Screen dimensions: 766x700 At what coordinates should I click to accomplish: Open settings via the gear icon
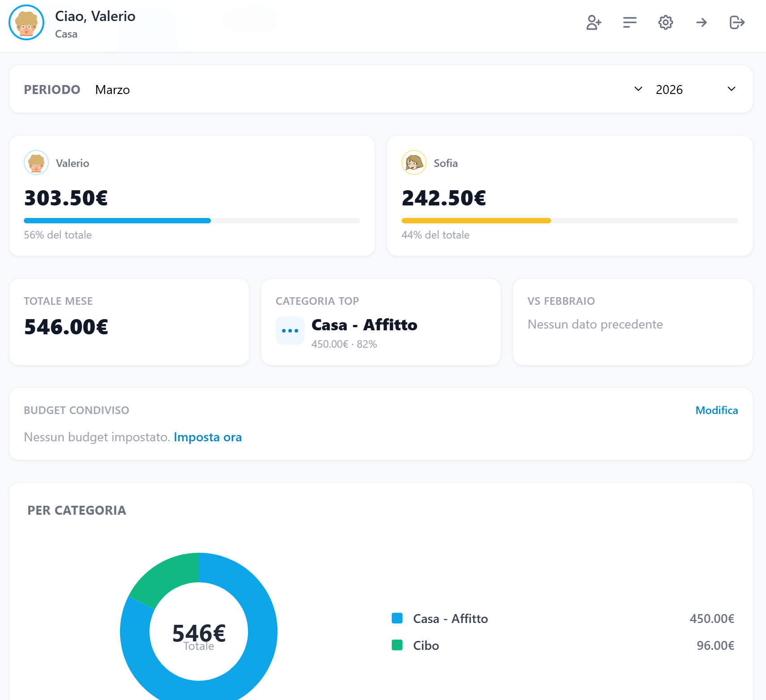click(665, 22)
